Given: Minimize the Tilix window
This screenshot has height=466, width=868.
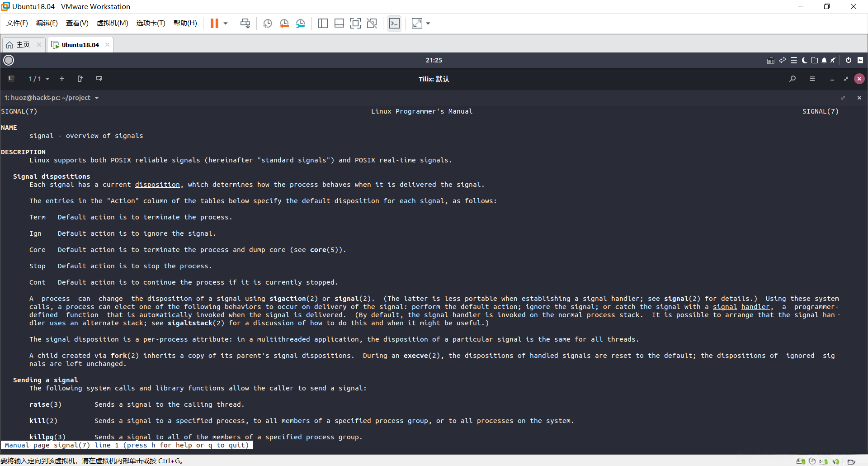Looking at the screenshot, I should tap(832, 79).
